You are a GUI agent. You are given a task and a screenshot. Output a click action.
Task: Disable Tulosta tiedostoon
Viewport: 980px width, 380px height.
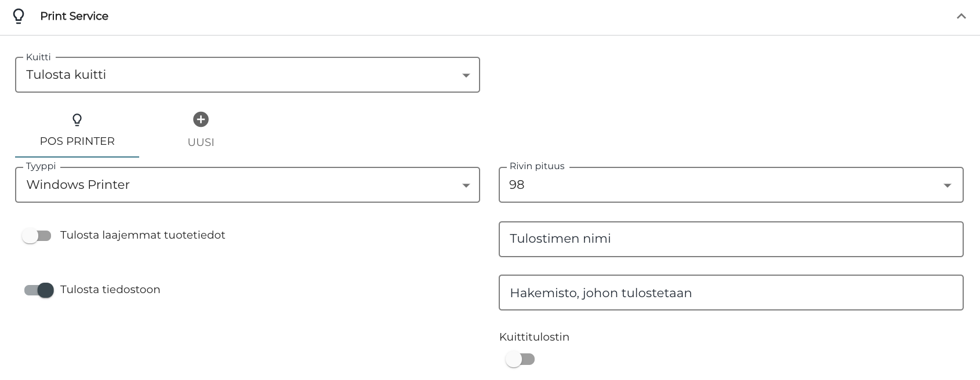[x=37, y=290]
